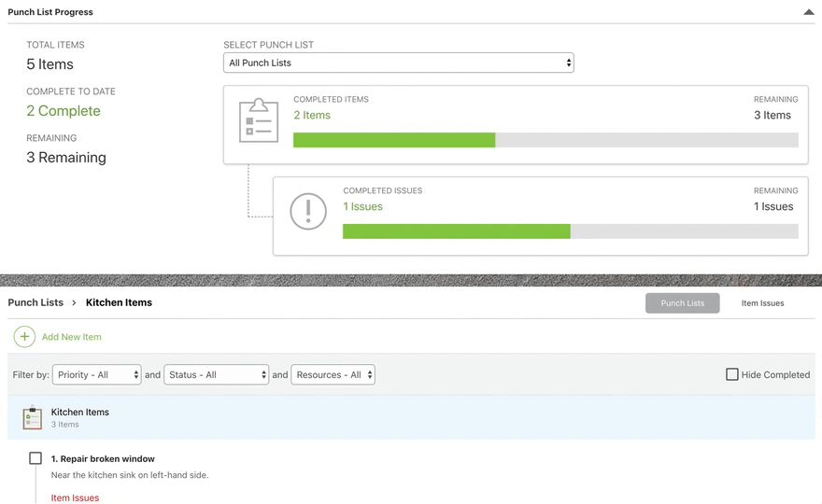Click the Kitchen Items clipboard icon

pyautogui.click(x=33, y=417)
